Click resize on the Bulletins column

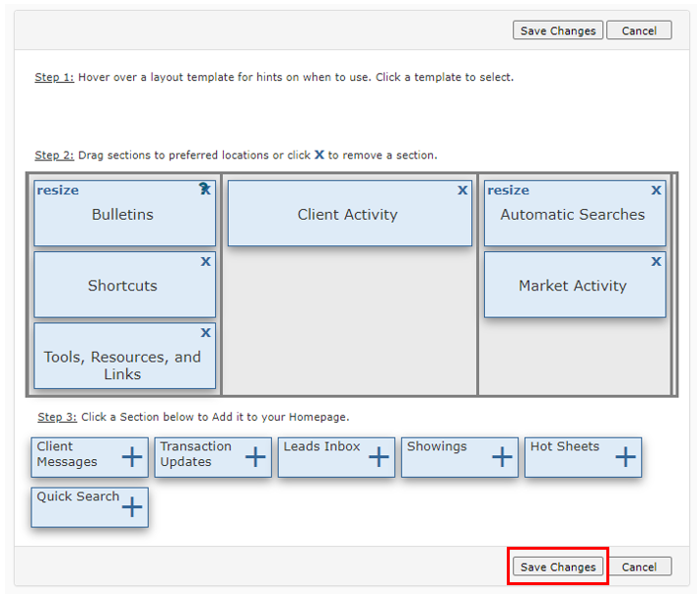(58, 190)
